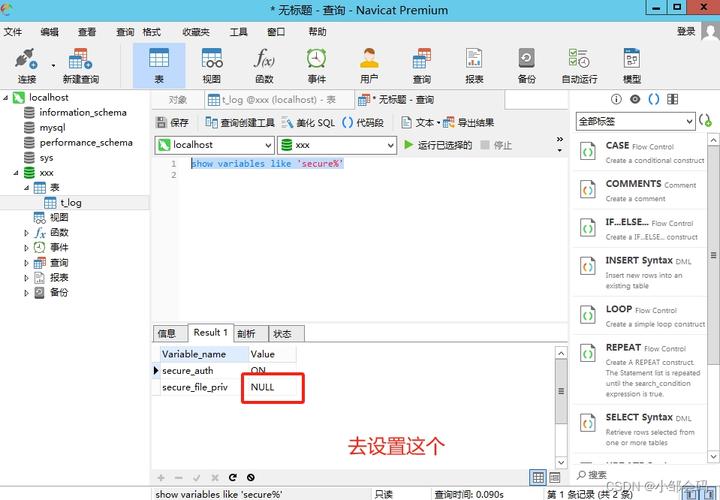Click the 登录 login link
Screen dimensions: 720x500
point(686,31)
